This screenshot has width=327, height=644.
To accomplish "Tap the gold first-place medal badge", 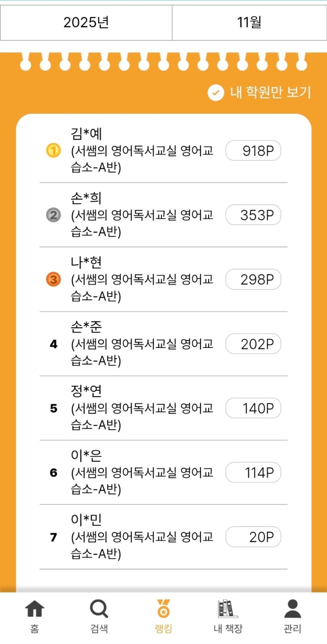I will (53, 151).
